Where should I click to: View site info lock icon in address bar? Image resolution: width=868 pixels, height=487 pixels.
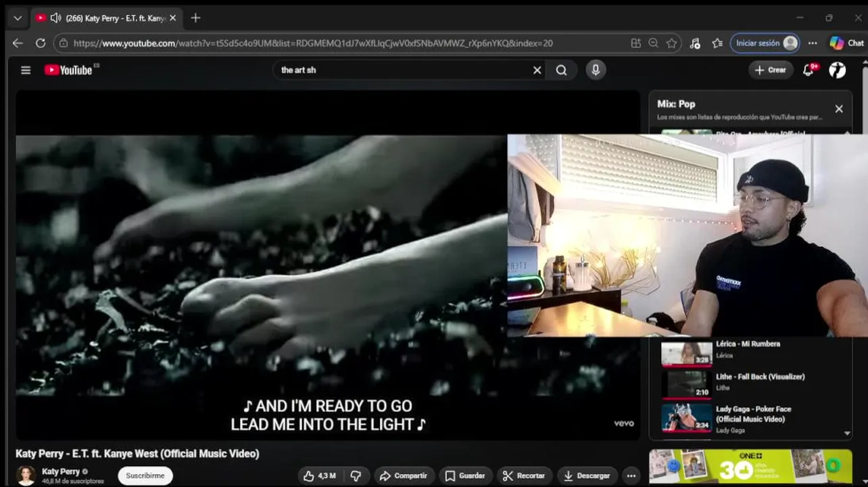[x=64, y=43]
